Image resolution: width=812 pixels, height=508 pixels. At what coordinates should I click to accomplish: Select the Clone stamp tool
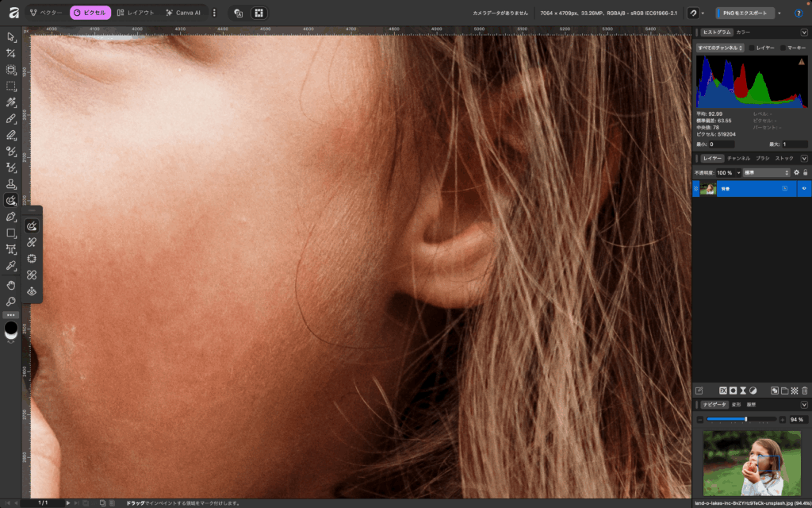(11, 184)
